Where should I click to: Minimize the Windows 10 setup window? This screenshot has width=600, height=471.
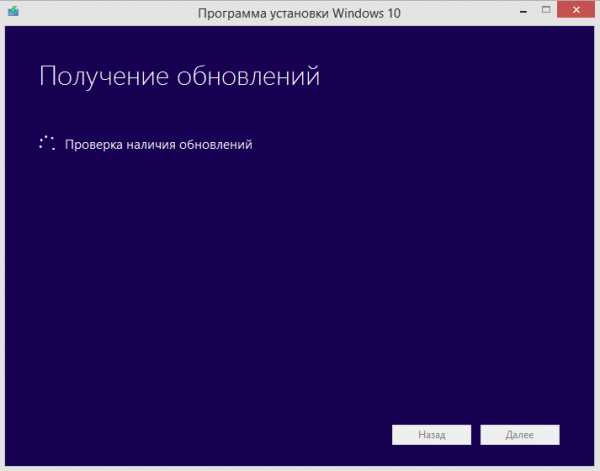click(x=523, y=11)
